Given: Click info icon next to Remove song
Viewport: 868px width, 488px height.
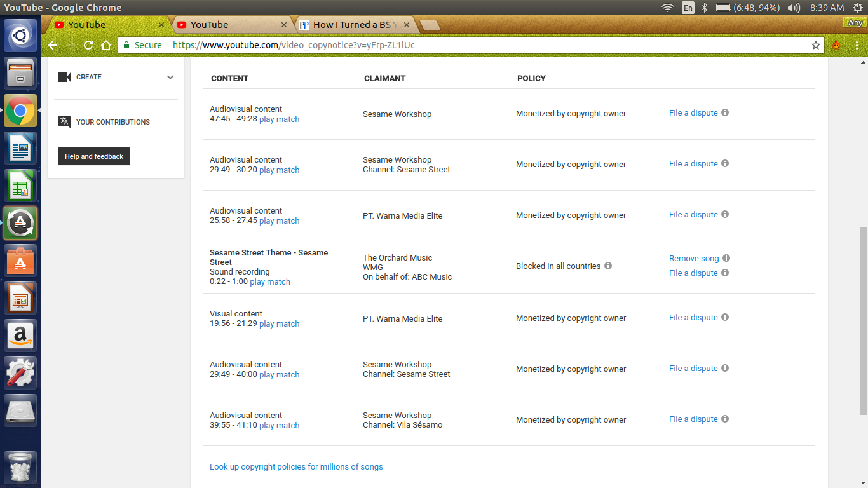Looking at the screenshot, I should [726, 258].
